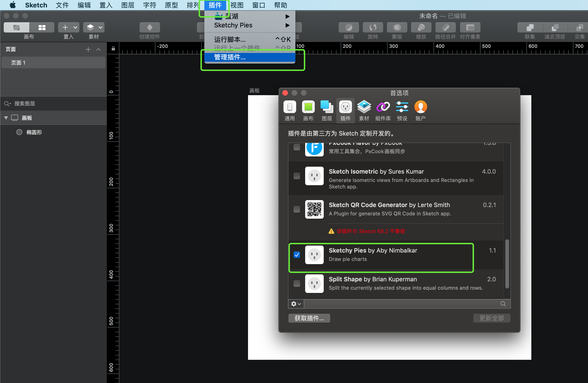
Task: Click the 联集 boolean operation icon
Action: 530,27
